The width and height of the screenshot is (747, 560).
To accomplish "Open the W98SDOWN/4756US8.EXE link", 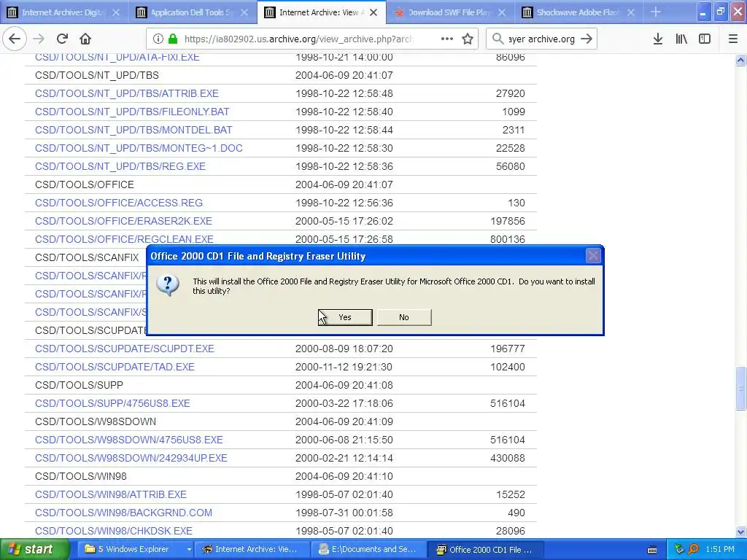I will (128, 440).
